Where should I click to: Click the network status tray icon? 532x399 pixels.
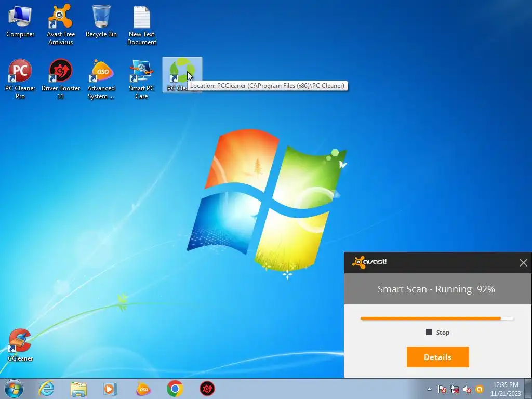coord(454,389)
